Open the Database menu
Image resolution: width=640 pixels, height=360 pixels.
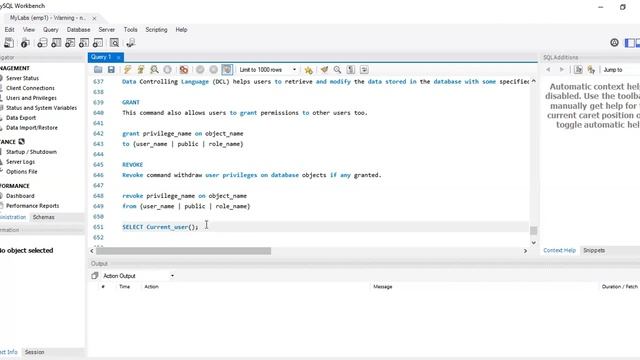[x=78, y=30]
